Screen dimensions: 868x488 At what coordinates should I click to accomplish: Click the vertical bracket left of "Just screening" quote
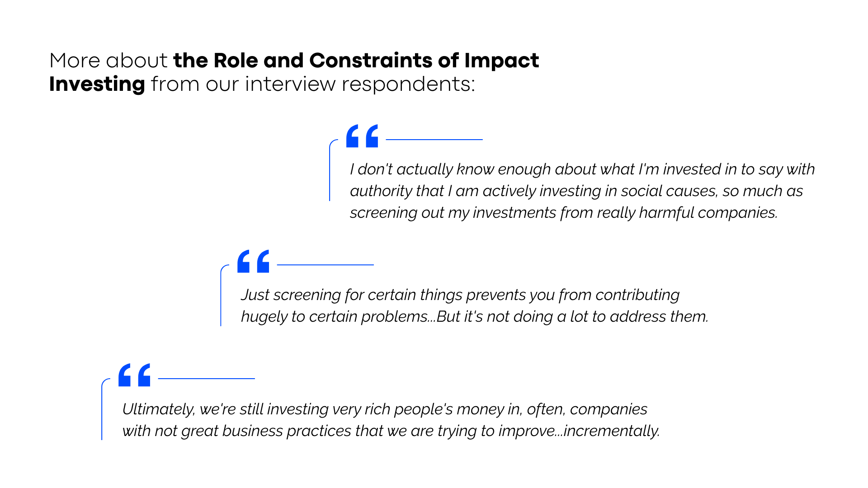[x=221, y=296]
